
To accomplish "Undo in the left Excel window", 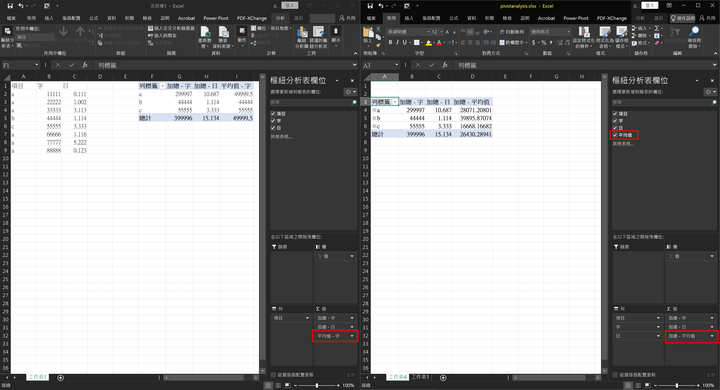I will point(21,6).
